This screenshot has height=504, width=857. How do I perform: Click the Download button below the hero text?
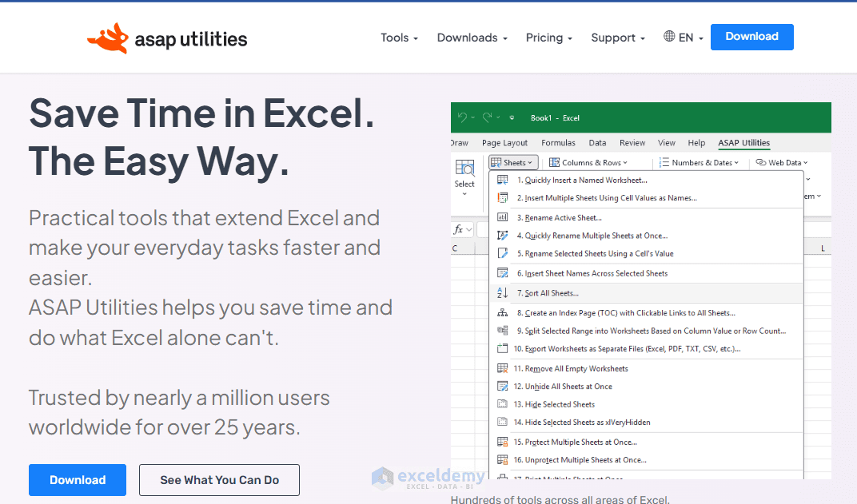point(78,480)
